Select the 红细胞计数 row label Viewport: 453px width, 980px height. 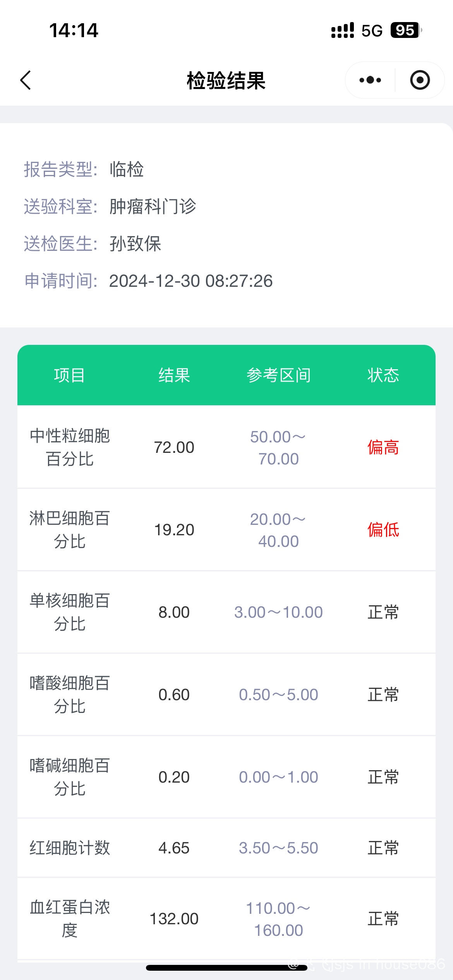point(70,848)
